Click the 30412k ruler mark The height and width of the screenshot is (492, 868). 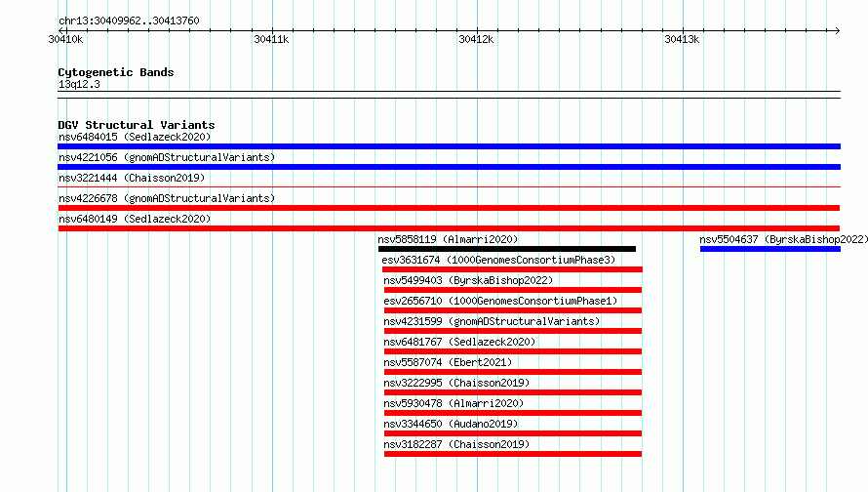pyautogui.click(x=476, y=39)
